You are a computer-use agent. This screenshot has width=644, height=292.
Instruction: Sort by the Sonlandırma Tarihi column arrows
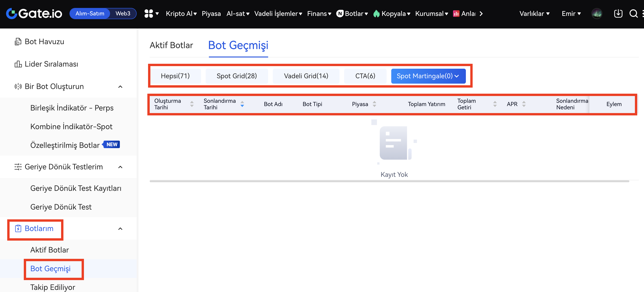coord(242,104)
